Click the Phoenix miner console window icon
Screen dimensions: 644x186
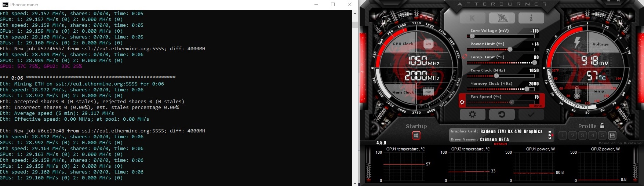click(5, 5)
